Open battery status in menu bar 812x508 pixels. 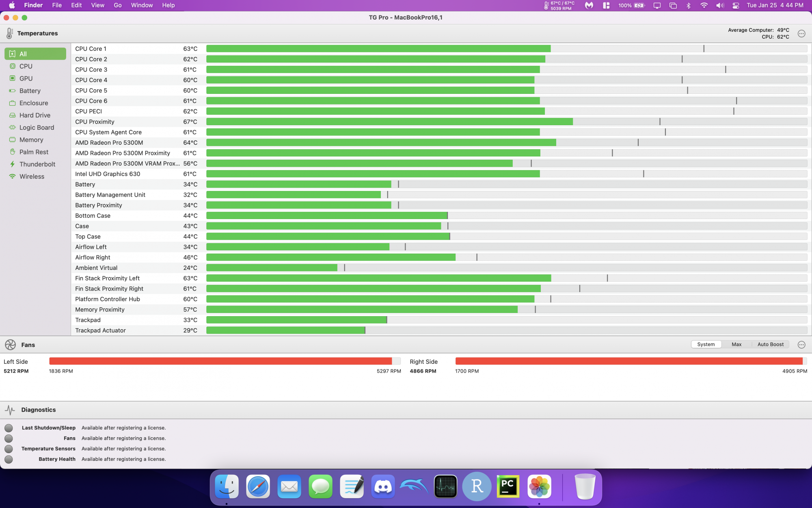tap(631, 5)
